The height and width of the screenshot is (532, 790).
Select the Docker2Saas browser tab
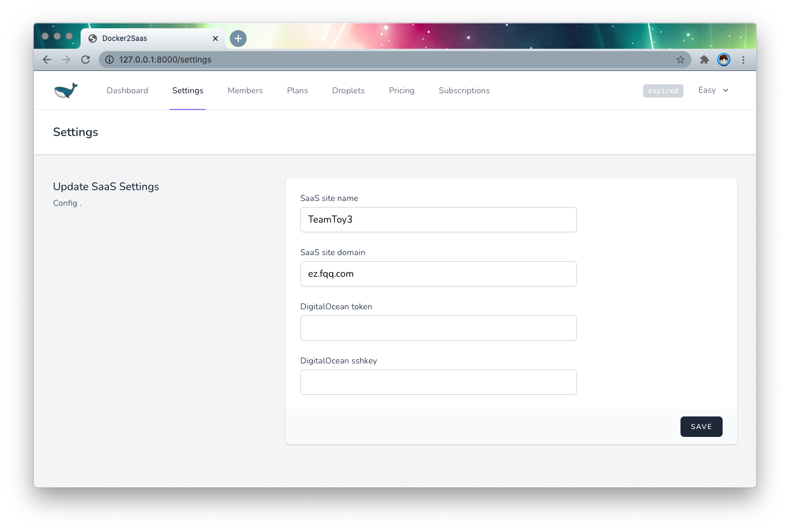[153, 39]
